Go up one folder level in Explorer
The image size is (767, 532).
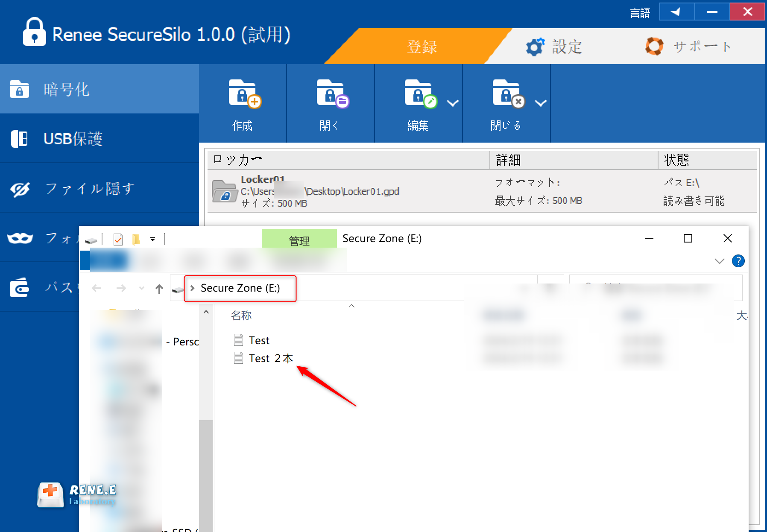159,289
